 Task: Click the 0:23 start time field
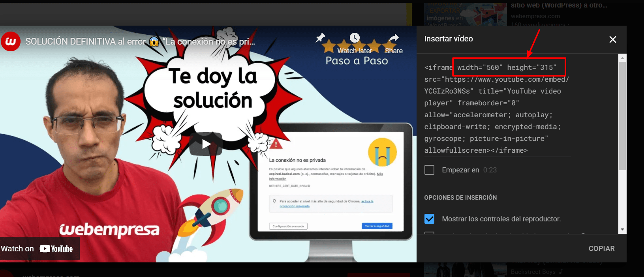tap(490, 170)
